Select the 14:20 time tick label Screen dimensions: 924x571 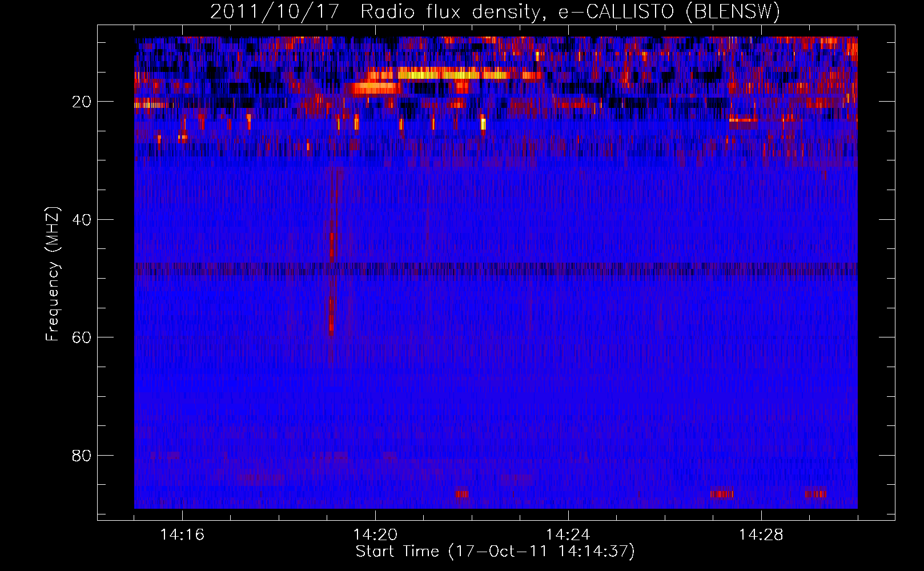[375, 535]
